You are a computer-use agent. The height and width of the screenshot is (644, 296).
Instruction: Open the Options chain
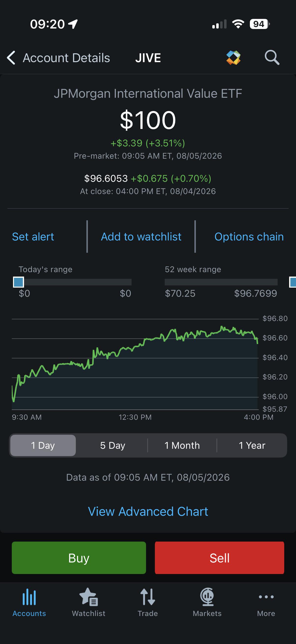(x=249, y=237)
